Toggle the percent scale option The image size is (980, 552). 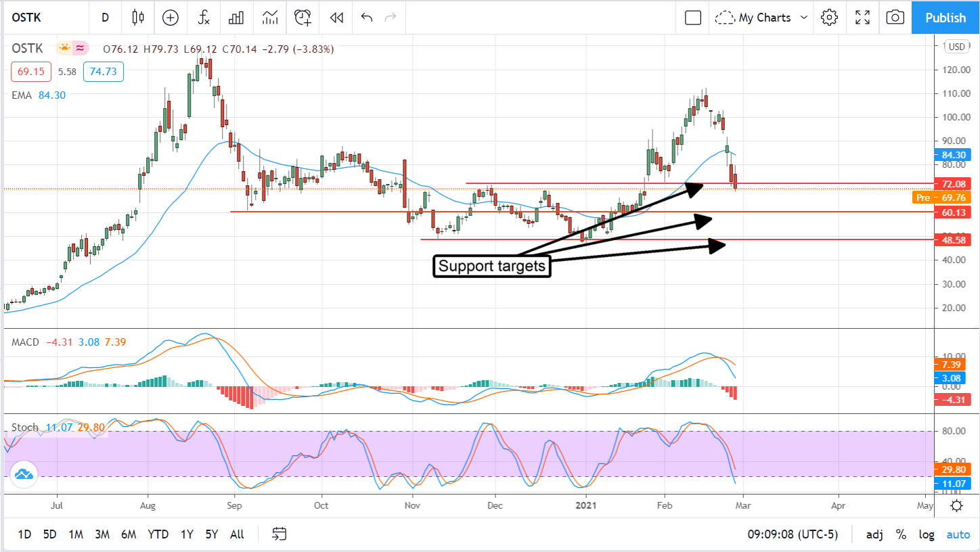coord(901,534)
